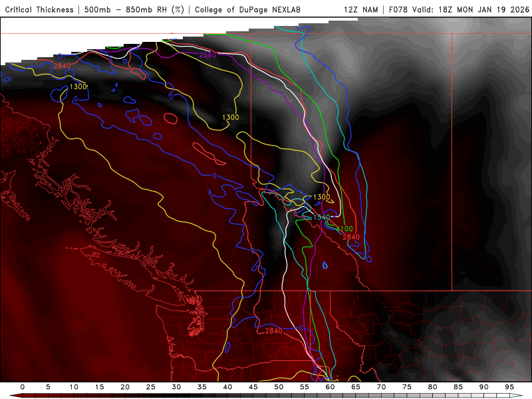Image resolution: width=532 pixels, height=399 pixels.
Task: Select the '70' color scale label
Action: (381, 387)
